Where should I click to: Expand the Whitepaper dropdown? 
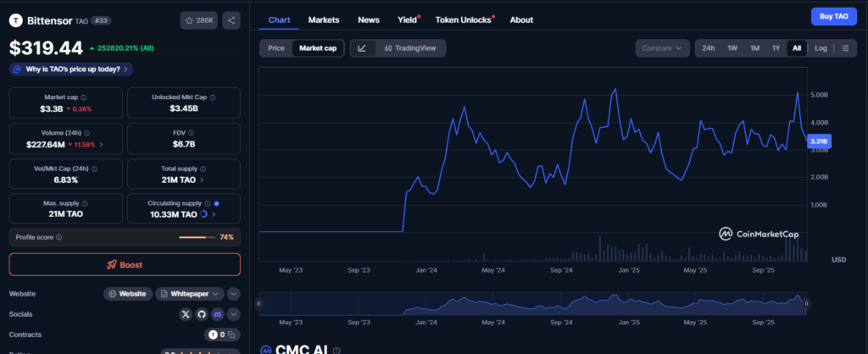click(x=189, y=294)
